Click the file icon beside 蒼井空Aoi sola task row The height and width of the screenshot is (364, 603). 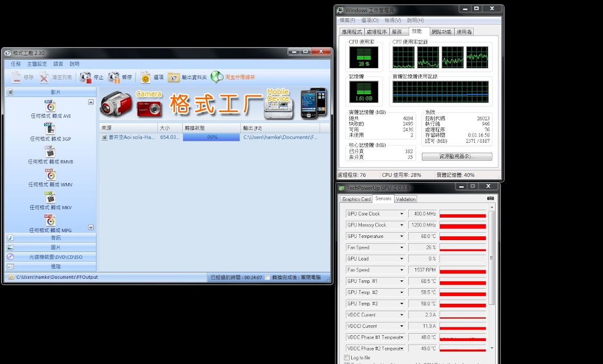pyautogui.click(x=104, y=137)
